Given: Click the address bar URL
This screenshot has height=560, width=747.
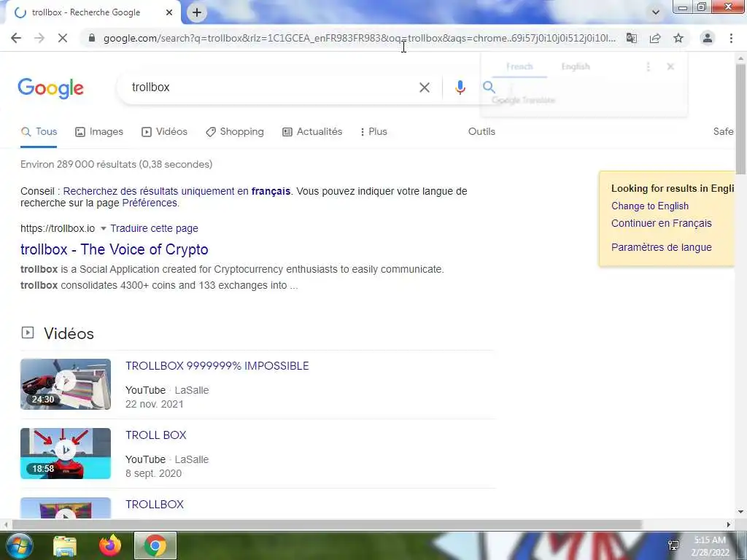Looking at the screenshot, I should coord(359,38).
